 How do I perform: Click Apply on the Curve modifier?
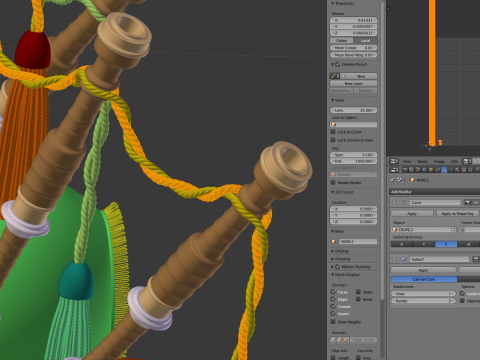coord(412,214)
